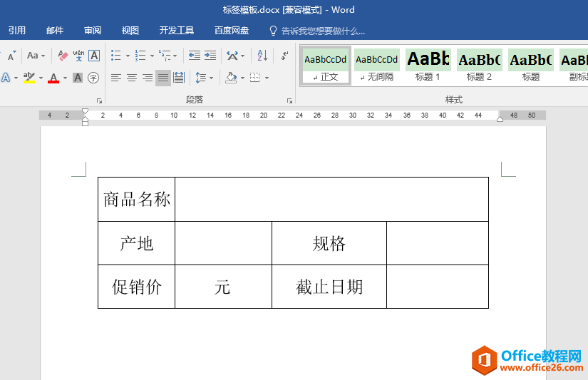Click the empty cell beside 商品名称
This screenshot has height=380, width=588.
coord(332,199)
